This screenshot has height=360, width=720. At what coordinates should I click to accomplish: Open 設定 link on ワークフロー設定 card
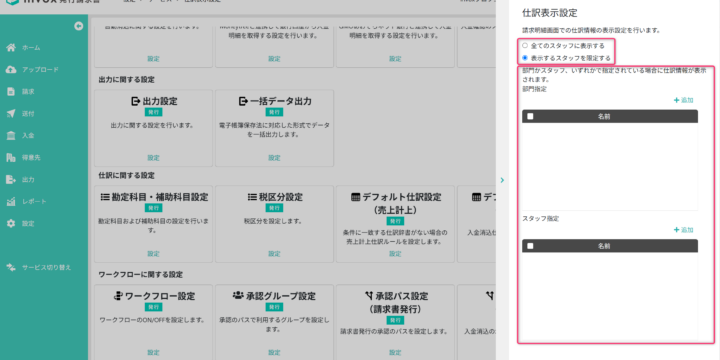click(153, 353)
